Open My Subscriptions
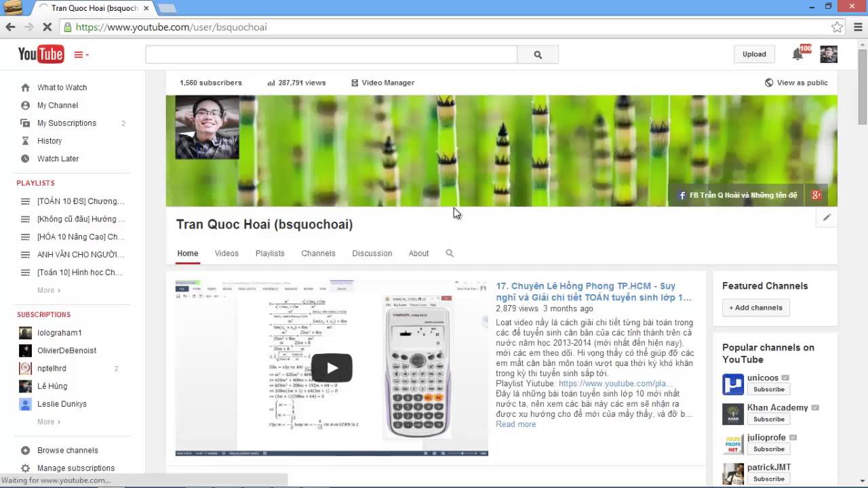This screenshot has width=868, height=488. pyautogui.click(x=66, y=123)
